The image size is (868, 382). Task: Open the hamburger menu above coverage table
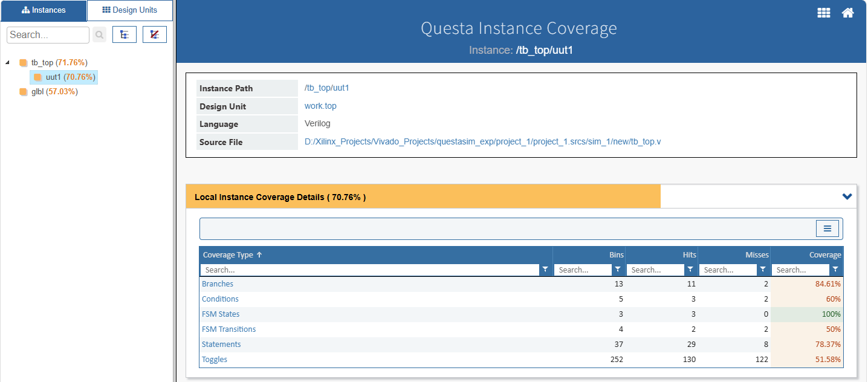tap(828, 229)
